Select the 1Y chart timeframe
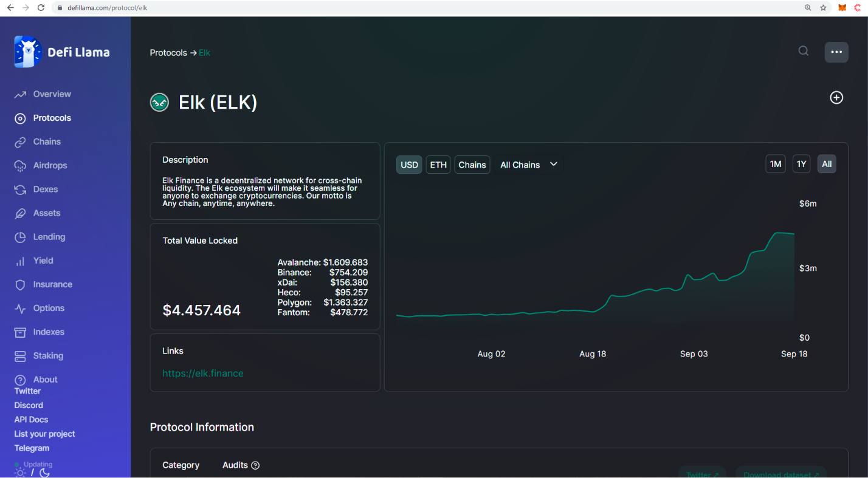 [801, 163]
